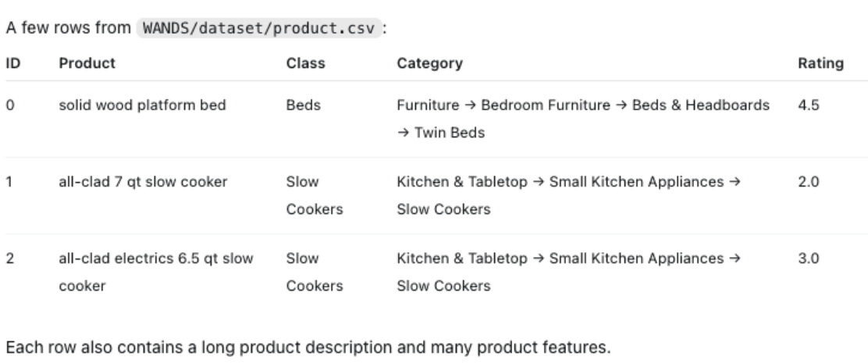Click the Category column header
This screenshot has width=868, height=364.
point(429,64)
